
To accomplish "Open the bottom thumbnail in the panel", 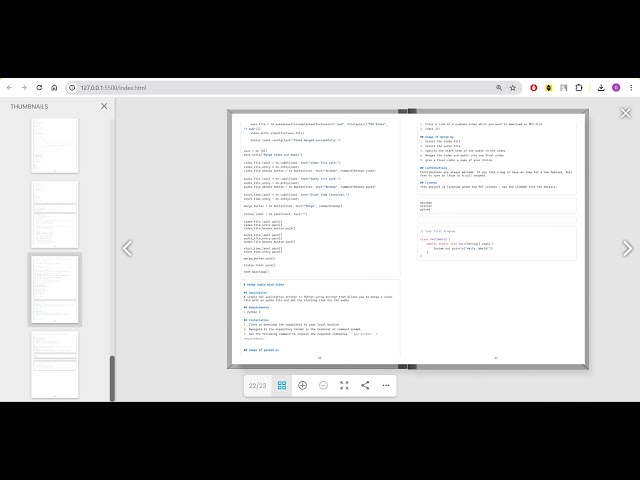I will pyautogui.click(x=54, y=364).
